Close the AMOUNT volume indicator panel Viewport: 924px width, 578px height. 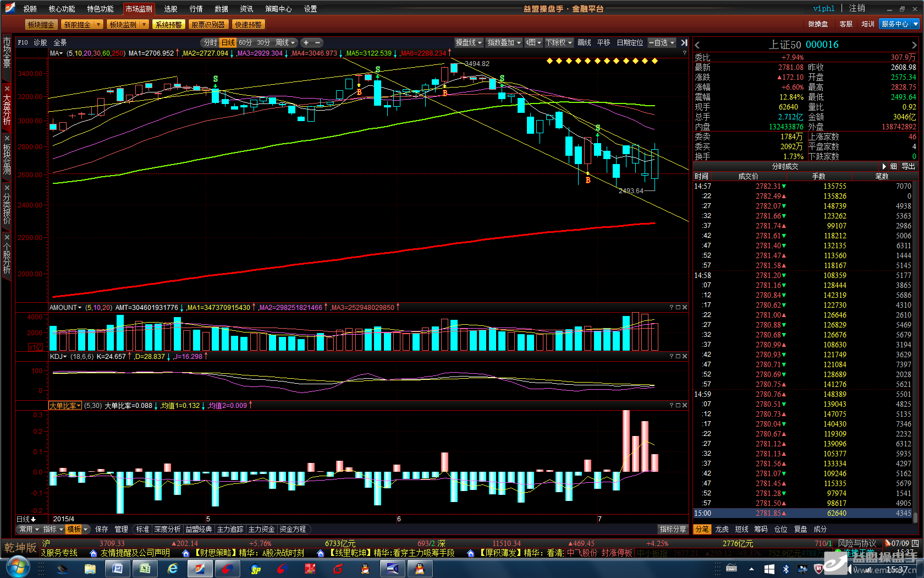pyautogui.click(x=685, y=307)
